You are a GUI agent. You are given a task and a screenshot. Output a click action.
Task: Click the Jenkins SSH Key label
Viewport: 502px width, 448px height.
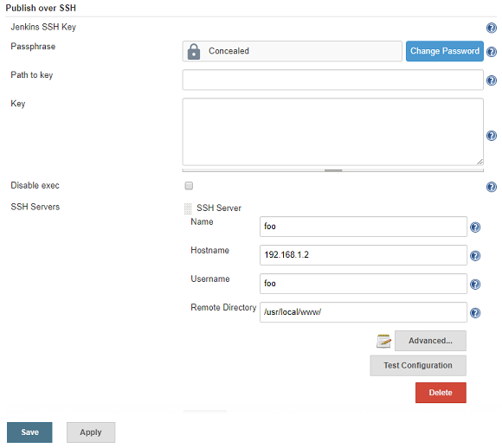pyautogui.click(x=43, y=27)
